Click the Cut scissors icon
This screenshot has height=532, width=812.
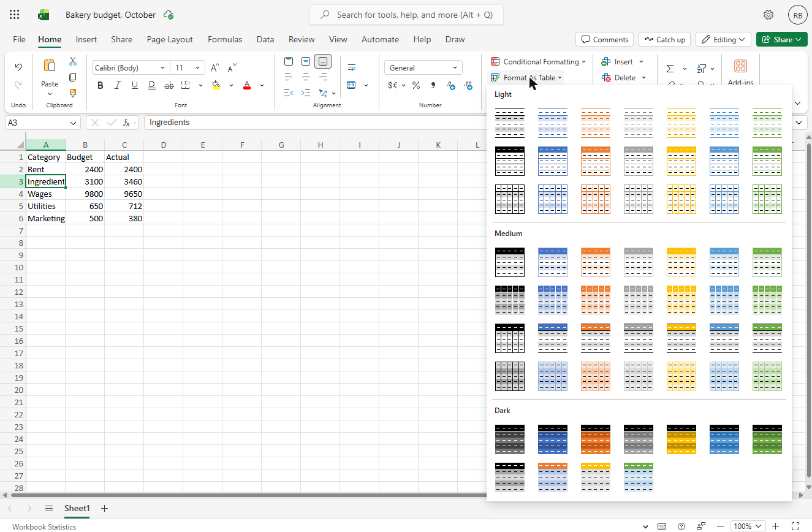pyautogui.click(x=73, y=61)
